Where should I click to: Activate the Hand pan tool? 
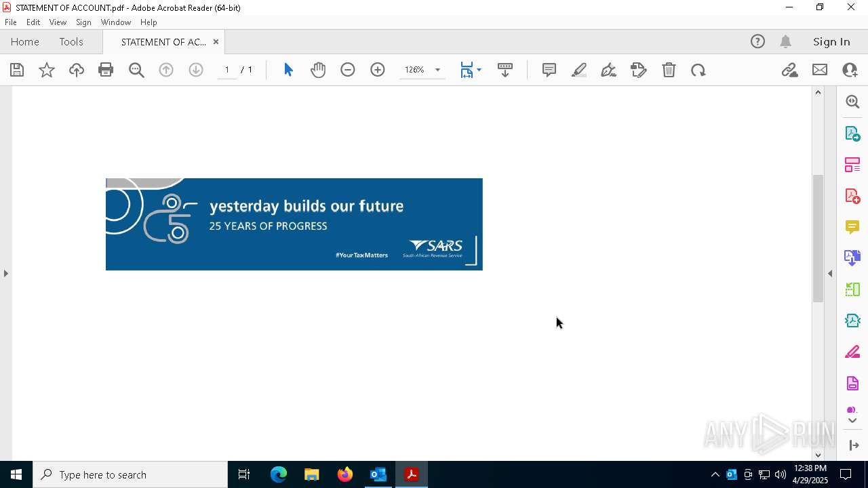point(318,70)
